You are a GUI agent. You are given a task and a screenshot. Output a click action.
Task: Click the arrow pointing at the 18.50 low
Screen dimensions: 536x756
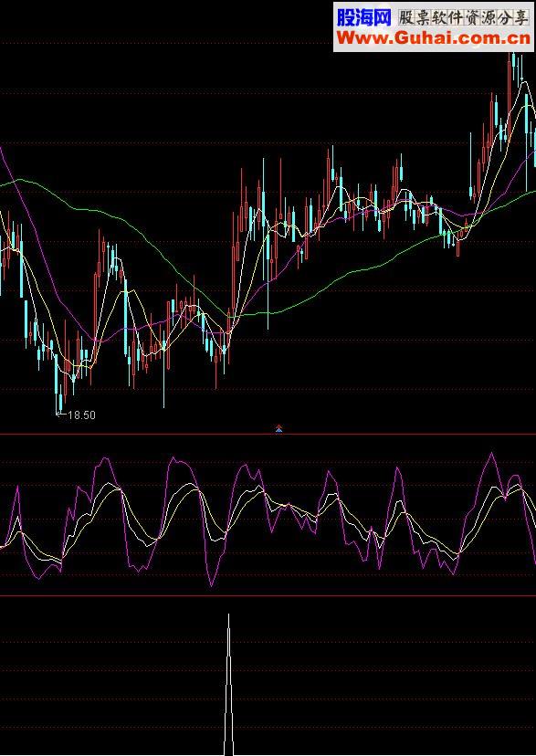pos(61,414)
